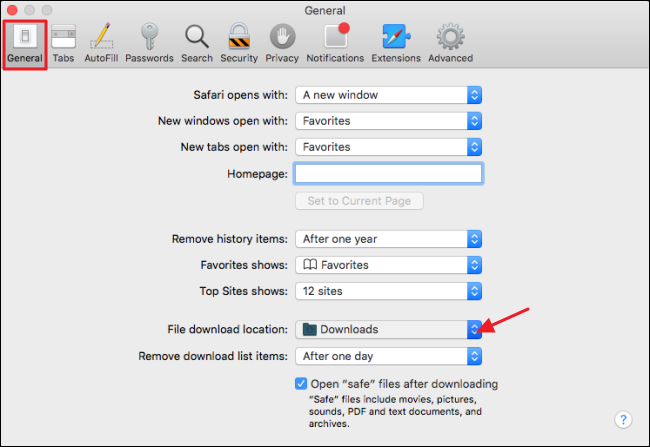Open the Extensions puzzle piece pane

(x=396, y=44)
